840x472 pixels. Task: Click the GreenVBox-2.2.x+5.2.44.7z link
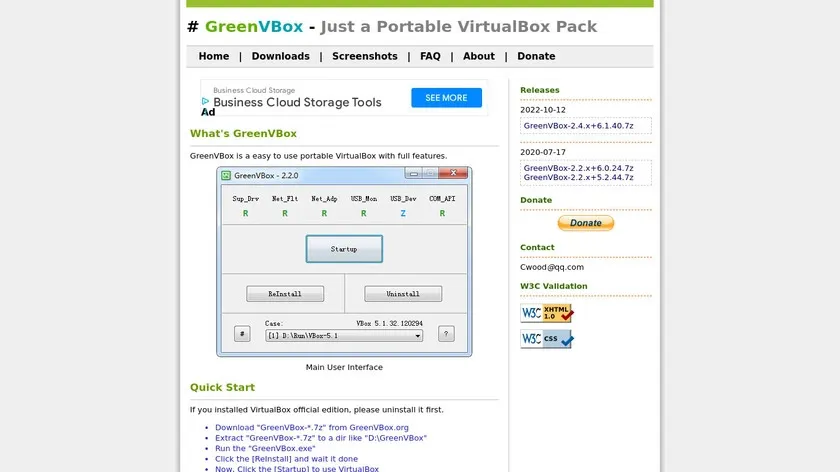[579, 177]
